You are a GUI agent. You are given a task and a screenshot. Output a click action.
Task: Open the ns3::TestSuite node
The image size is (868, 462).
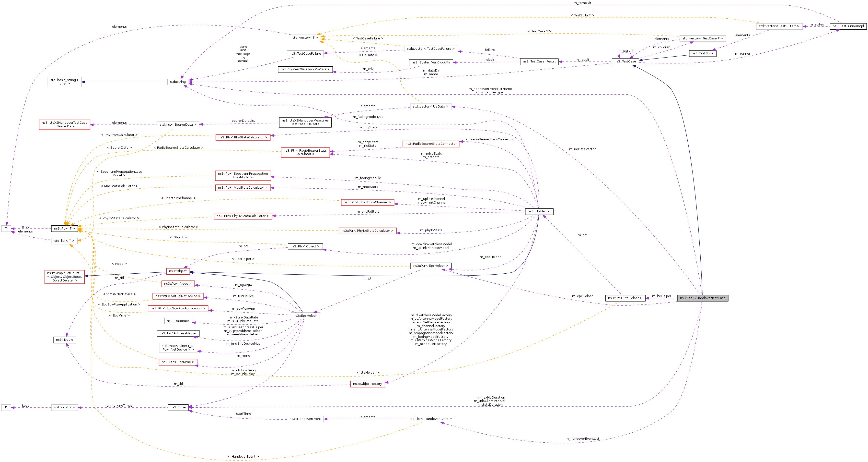pos(703,53)
